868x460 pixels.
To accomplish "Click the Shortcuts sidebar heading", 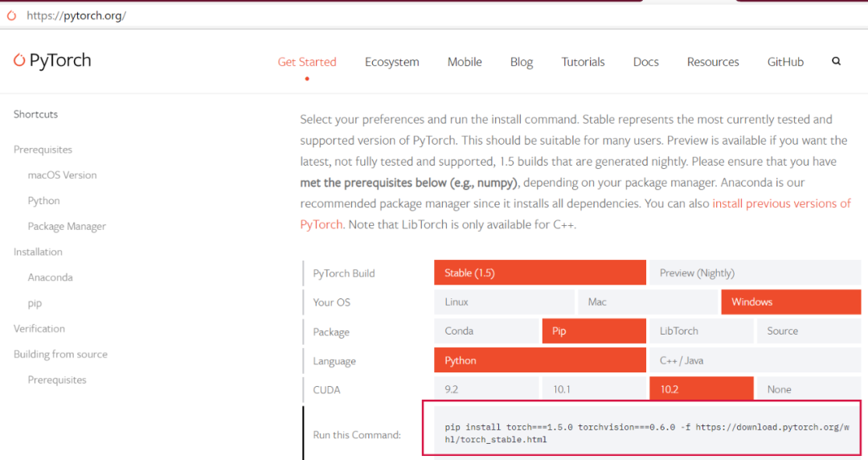I will point(35,114).
